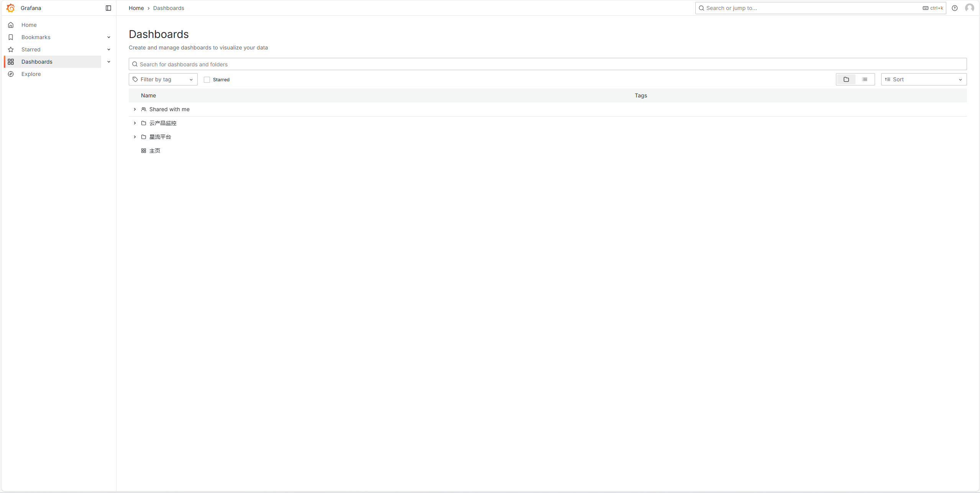Select Dashboards in the sidebar menu

tap(37, 62)
